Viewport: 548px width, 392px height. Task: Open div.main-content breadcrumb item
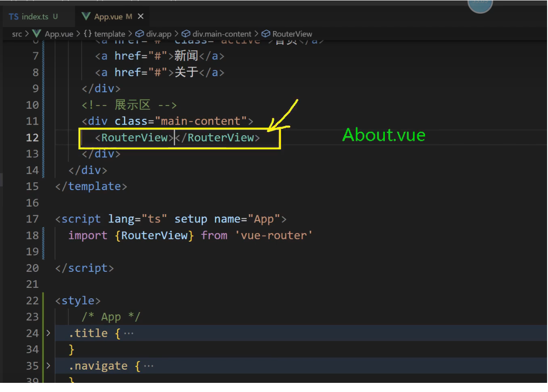point(222,34)
